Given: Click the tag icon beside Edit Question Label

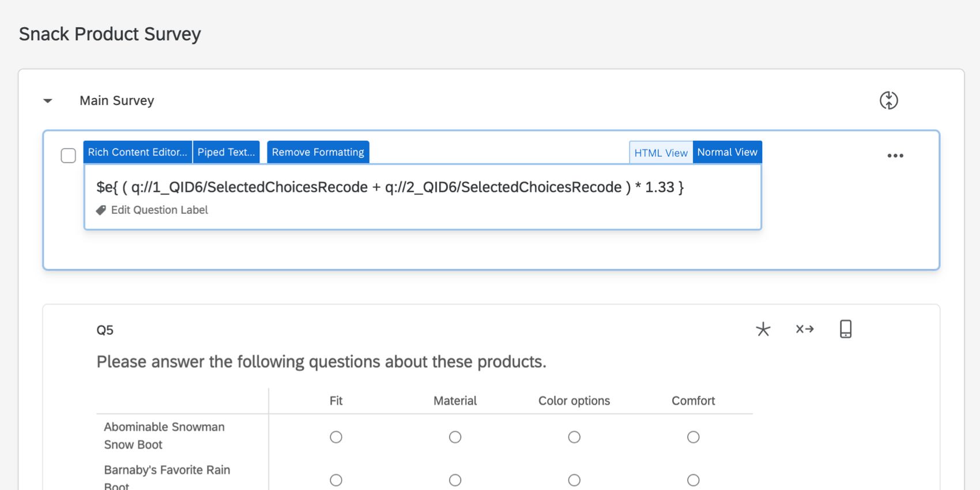Looking at the screenshot, I should click(101, 210).
